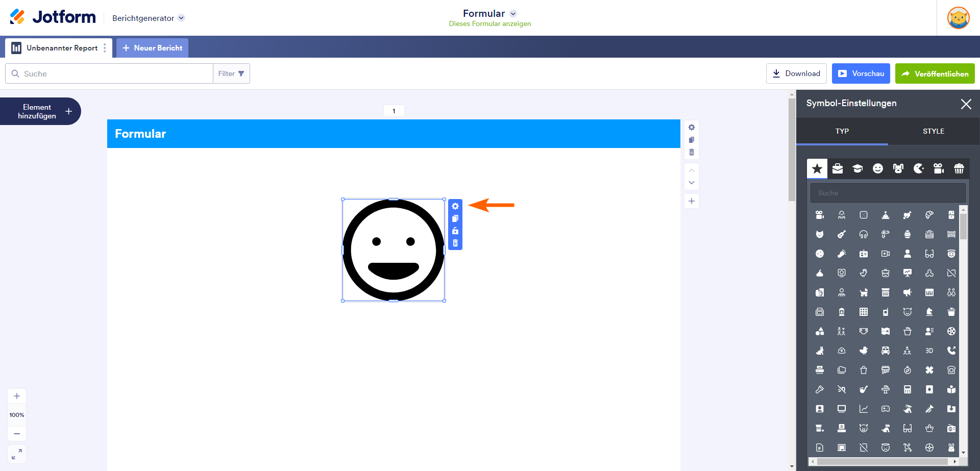Click Element hinzufügen to add an element
Image resolution: width=980 pixels, height=471 pixels.
(40, 111)
